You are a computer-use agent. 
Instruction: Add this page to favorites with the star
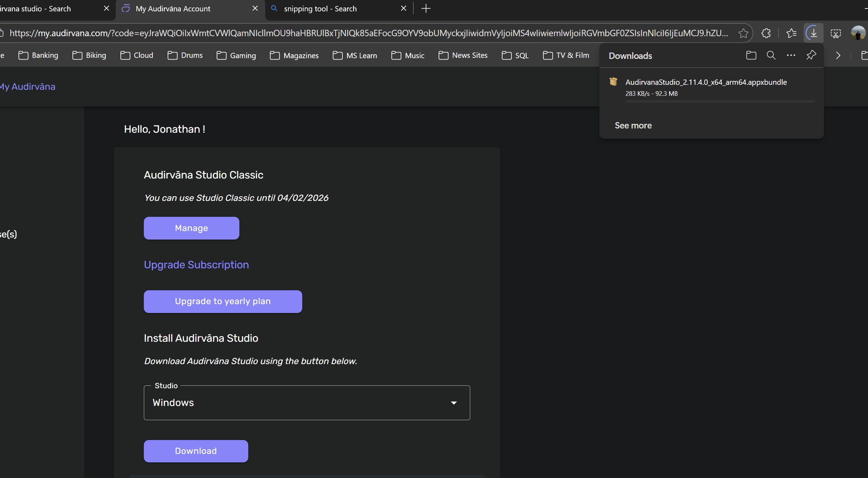click(743, 33)
